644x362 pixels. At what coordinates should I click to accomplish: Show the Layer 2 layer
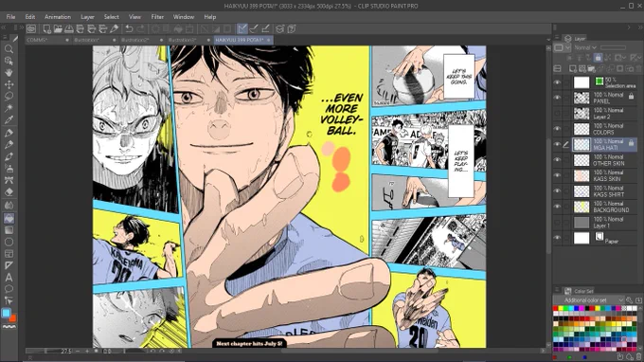point(557,114)
